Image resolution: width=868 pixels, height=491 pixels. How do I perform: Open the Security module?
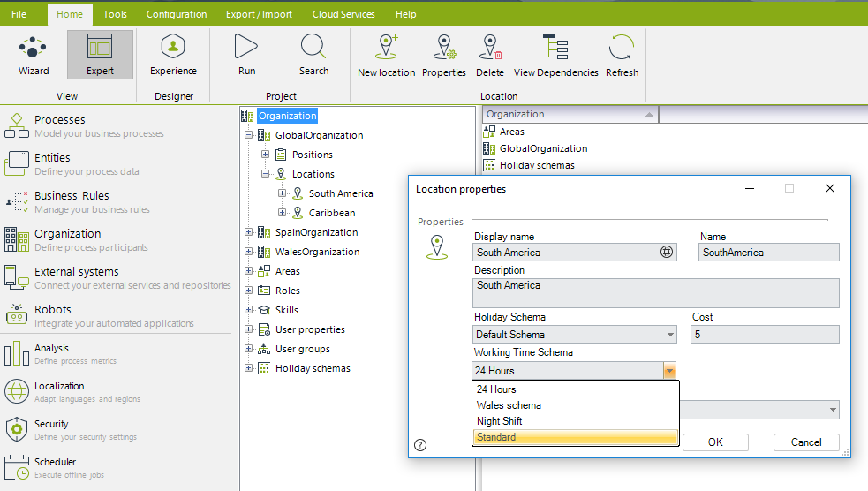coord(69,429)
